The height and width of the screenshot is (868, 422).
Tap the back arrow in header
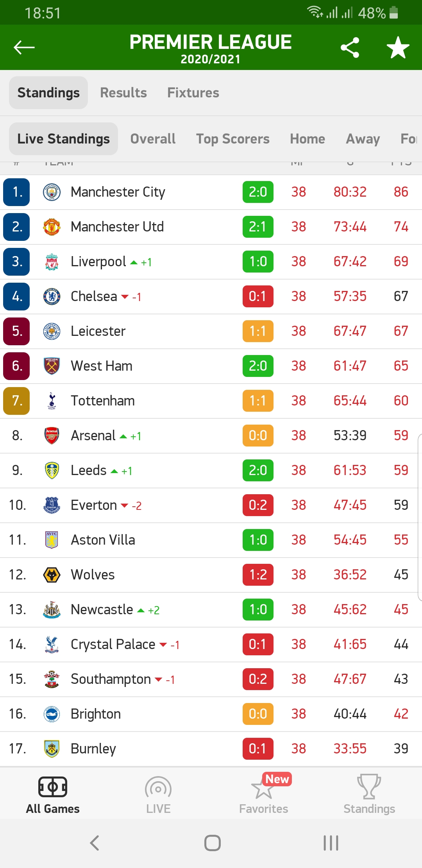[x=24, y=48]
